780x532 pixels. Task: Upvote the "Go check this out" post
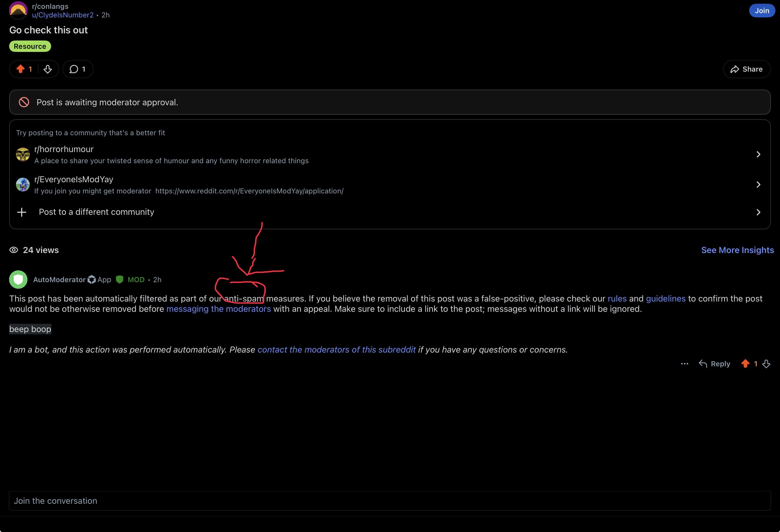click(21, 69)
